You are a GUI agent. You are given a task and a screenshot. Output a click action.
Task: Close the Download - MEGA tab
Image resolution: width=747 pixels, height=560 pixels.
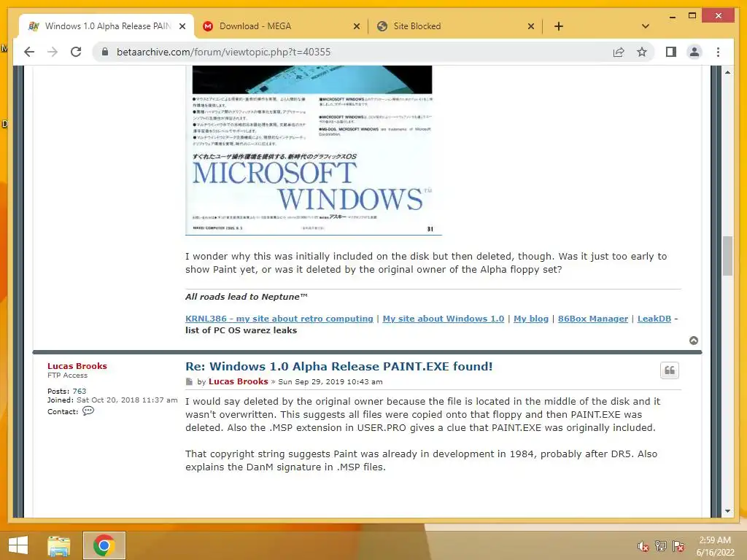pyautogui.click(x=356, y=26)
